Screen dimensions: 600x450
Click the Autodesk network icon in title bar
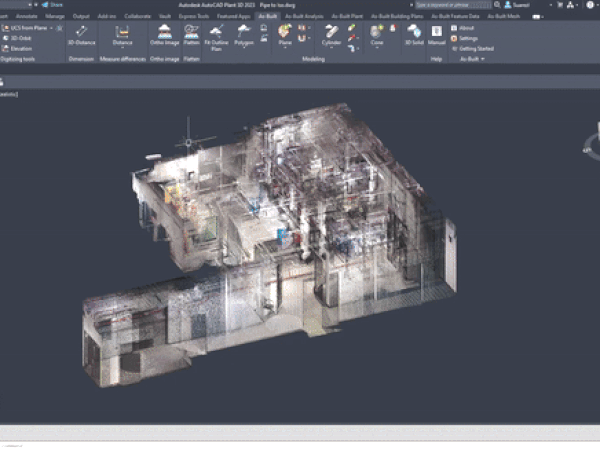(x=571, y=5)
